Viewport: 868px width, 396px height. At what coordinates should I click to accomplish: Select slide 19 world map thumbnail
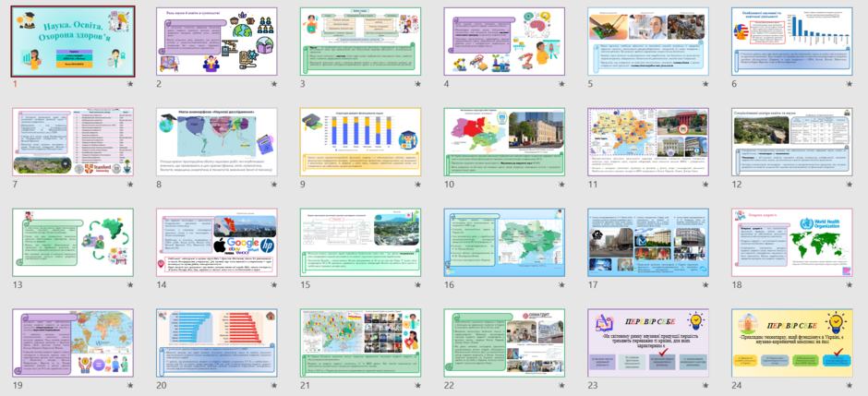click(x=73, y=343)
